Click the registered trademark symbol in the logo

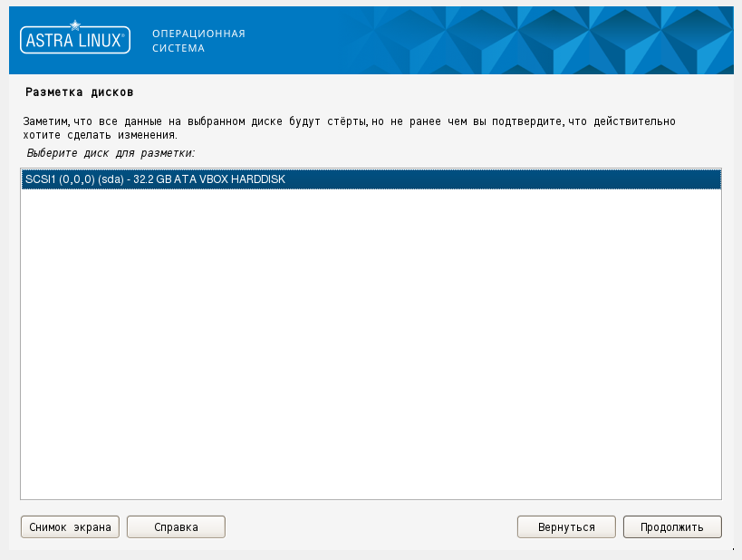(123, 35)
